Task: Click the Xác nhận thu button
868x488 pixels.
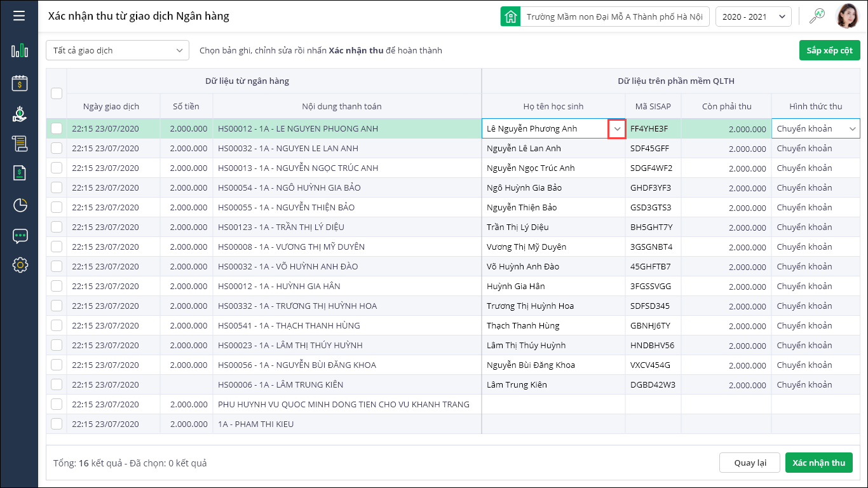Action: [818, 463]
